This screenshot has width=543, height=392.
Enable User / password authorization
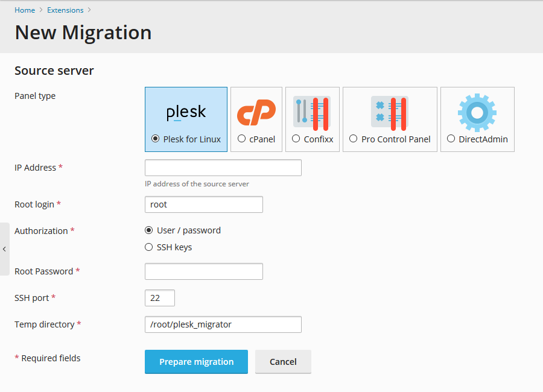pyautogui.click(x=149, y=230)
